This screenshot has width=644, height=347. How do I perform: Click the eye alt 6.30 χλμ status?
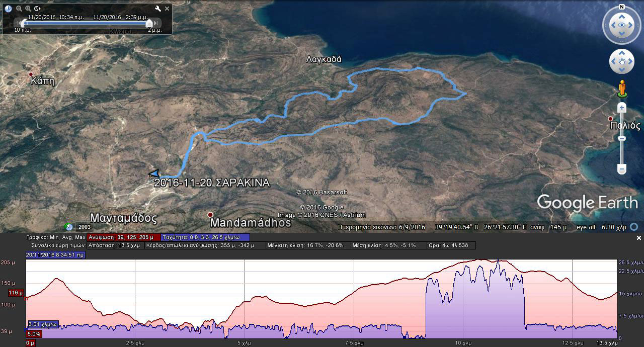coord(601,227)
